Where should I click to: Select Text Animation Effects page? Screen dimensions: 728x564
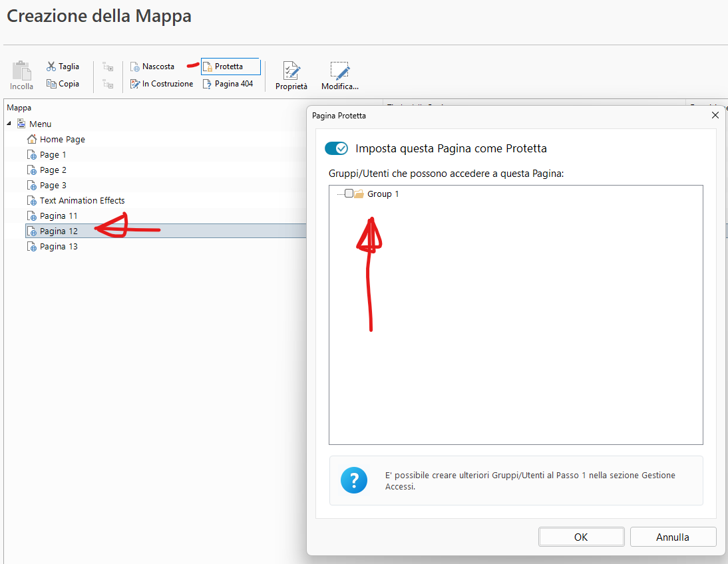click(x=82, y=200)
